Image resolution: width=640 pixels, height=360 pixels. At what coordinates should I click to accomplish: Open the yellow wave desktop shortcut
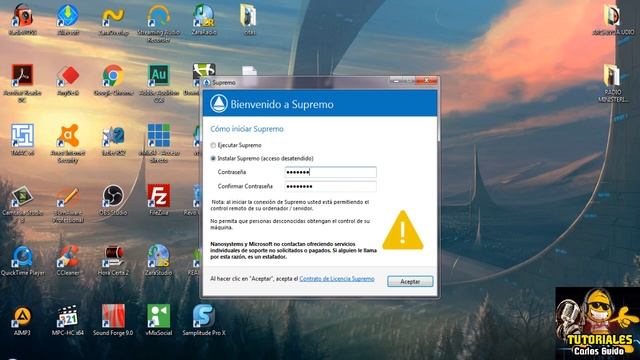113,20
